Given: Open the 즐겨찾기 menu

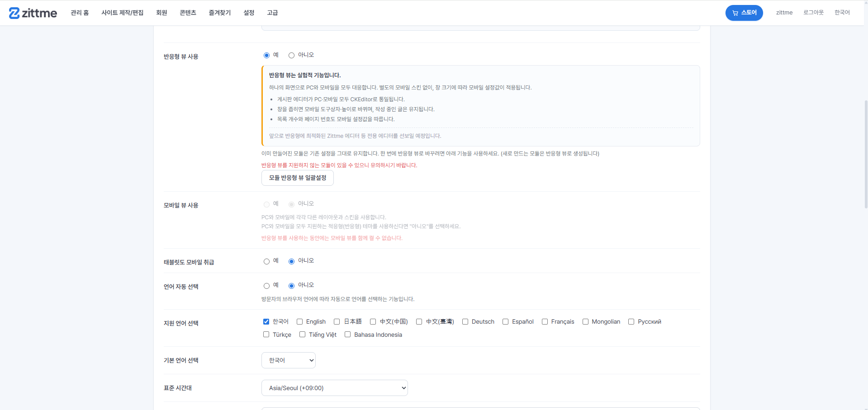Looking at the screenshot, I should point(220,13).
